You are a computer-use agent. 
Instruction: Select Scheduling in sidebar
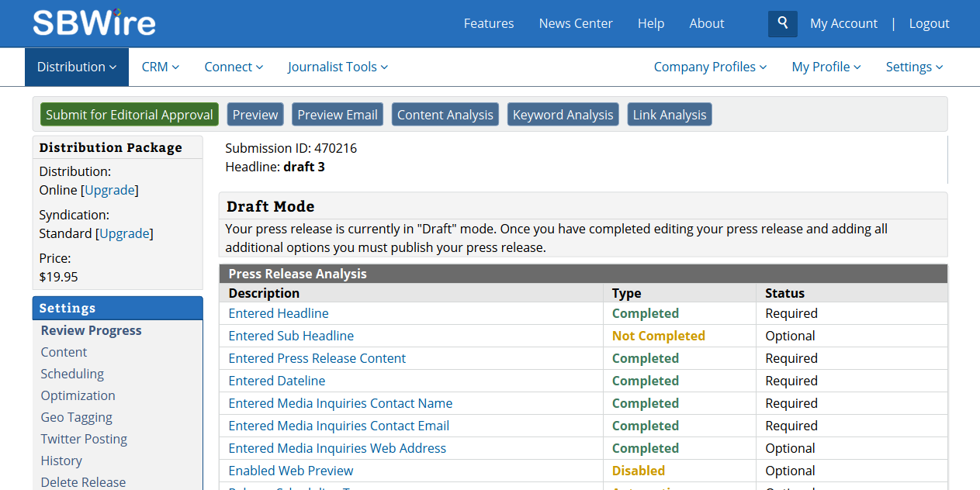(x=72, y=374)
